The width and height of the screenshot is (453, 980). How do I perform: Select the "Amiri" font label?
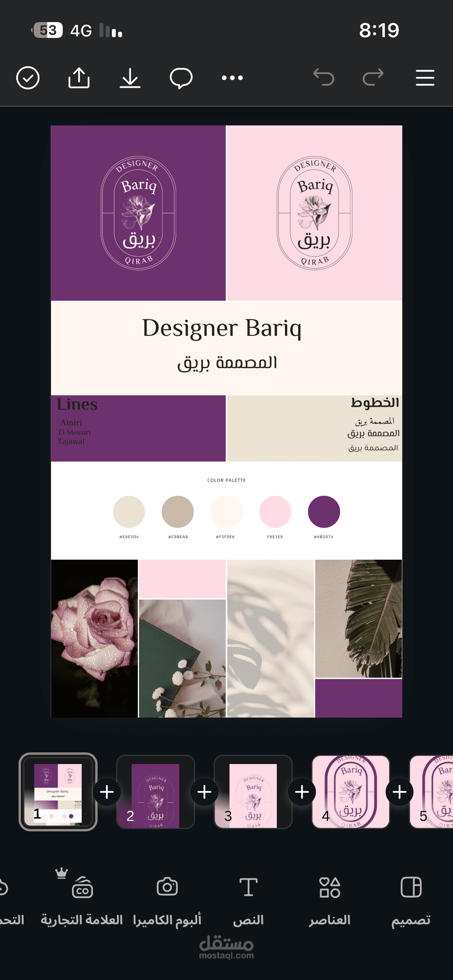(71, 423)
